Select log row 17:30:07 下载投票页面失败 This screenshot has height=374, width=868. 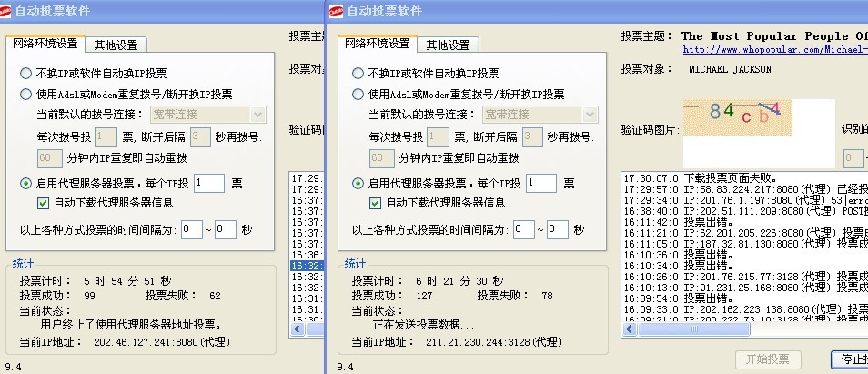(x=744, y=178)
